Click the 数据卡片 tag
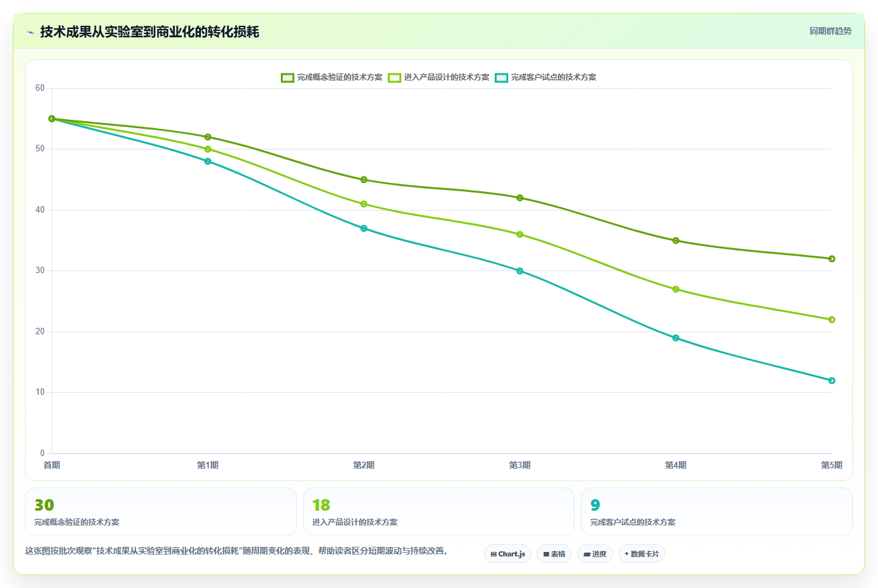This screenshot has width=878, height=588. coord(642,554)
